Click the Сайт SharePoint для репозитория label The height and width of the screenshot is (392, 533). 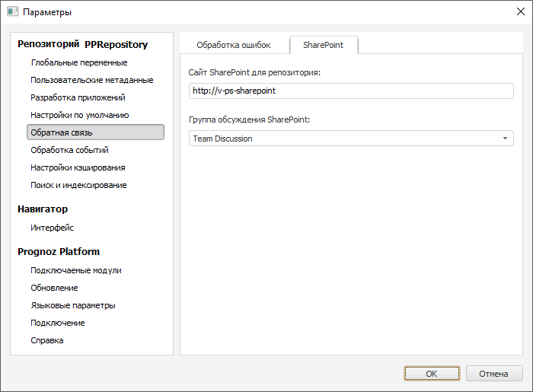254,72
